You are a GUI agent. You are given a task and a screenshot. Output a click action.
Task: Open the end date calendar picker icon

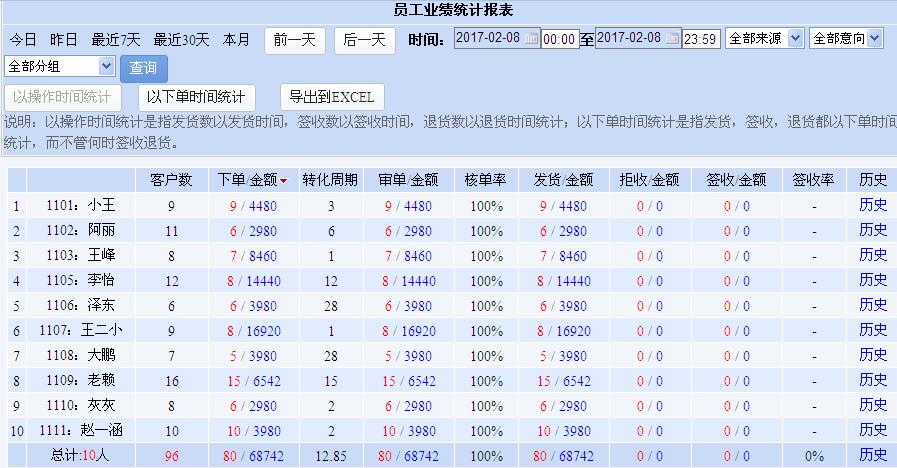675,39
